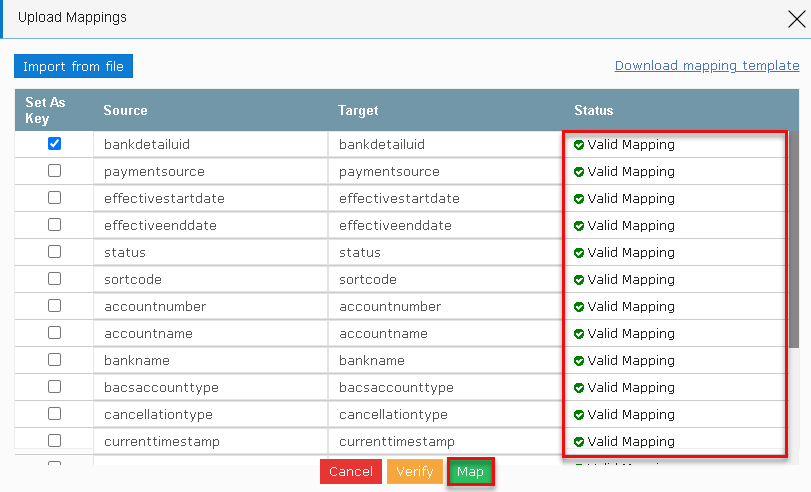Select the cancellationtype target cell
This screenshot has height=492, width=811.
click(x=445, y=414)
